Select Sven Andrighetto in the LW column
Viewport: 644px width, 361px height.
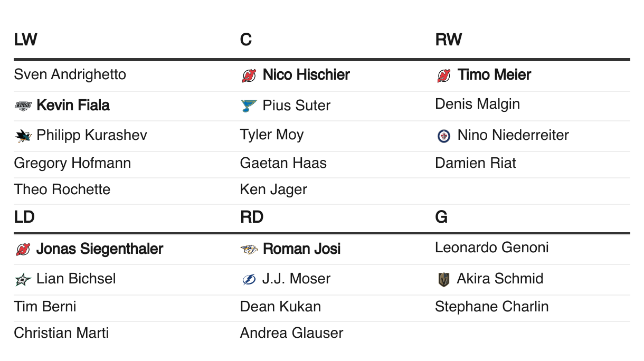coord(70,74)
